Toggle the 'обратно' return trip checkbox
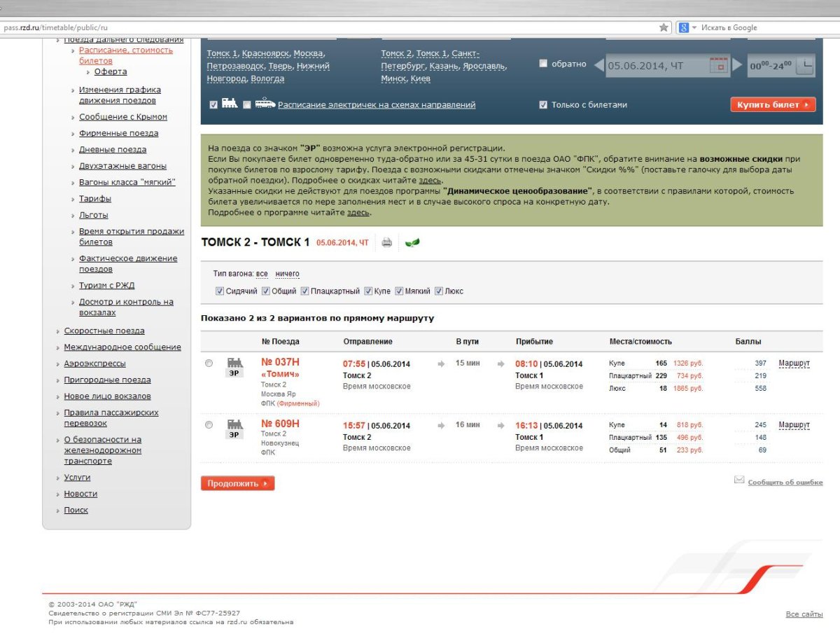This screenshot has height=638, width=840. [543, 64]
